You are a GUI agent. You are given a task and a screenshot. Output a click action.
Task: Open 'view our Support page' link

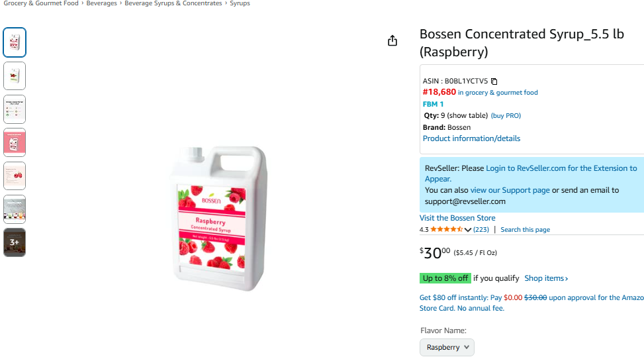[x=510, y=190]
